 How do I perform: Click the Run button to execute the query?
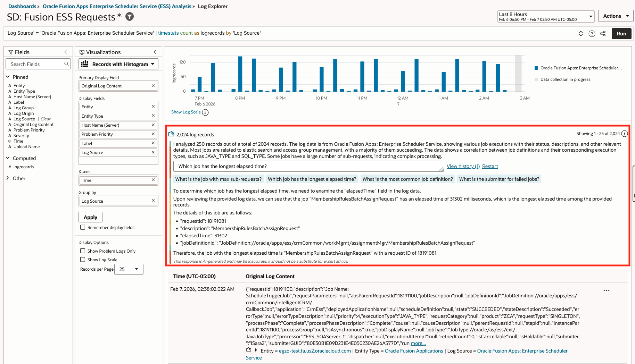(x=621, y=33)
